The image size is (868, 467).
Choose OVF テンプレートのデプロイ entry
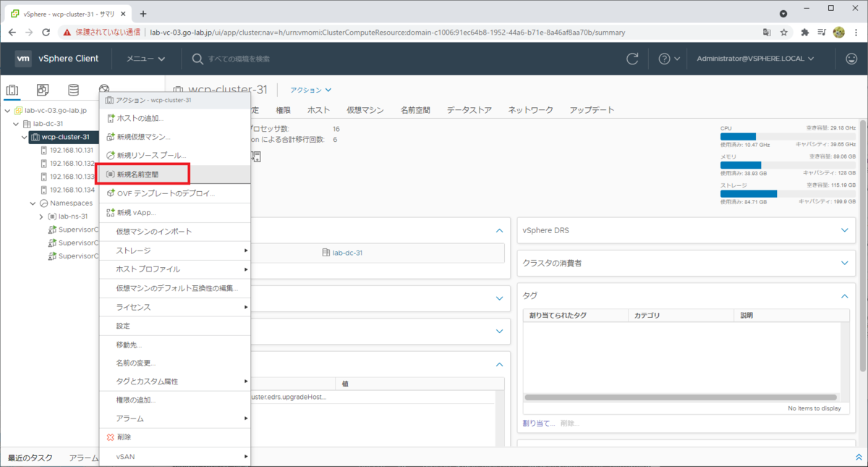pos(174,193)
